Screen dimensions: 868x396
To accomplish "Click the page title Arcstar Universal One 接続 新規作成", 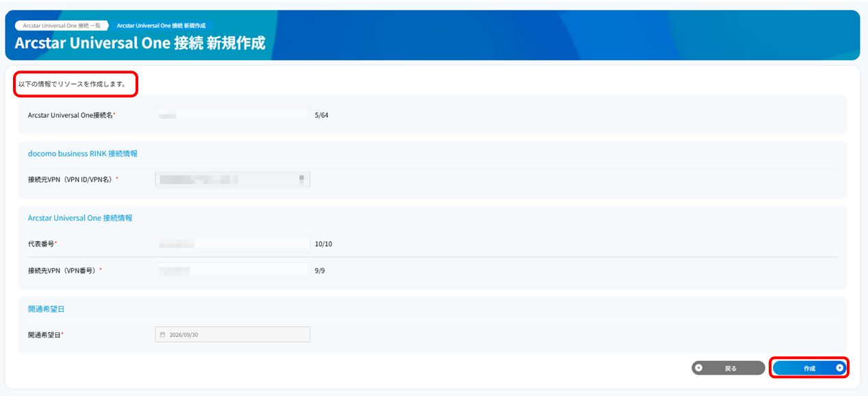I will tap(140, 43).
